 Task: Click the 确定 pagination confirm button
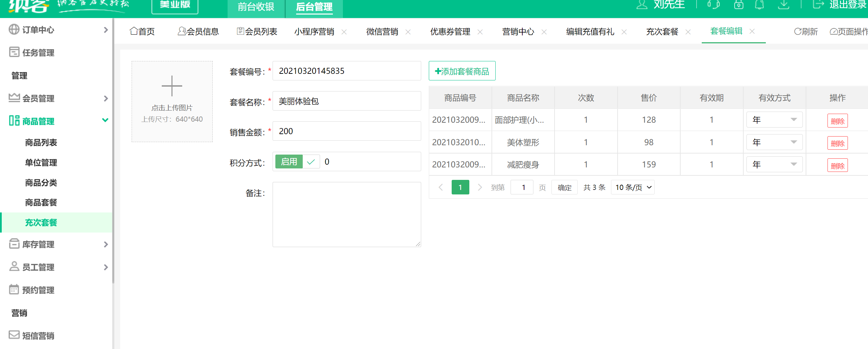coord(564,187)
